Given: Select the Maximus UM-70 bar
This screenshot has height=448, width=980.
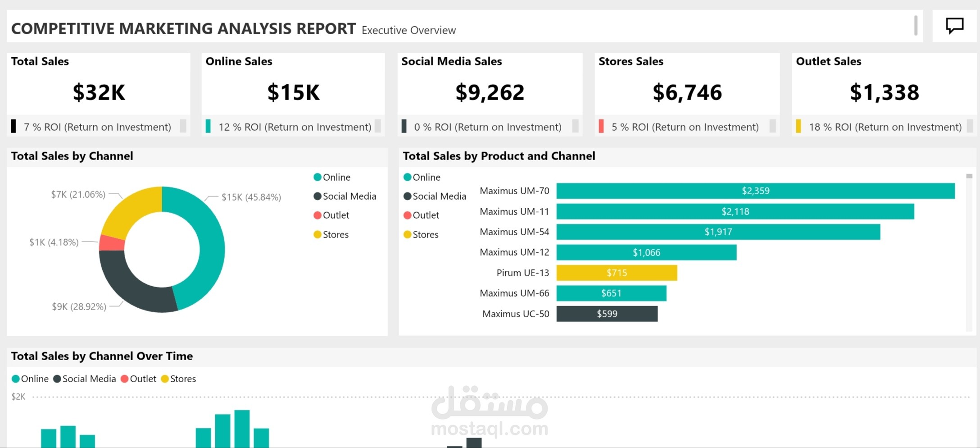Looking at the screenshot, I should tap(756, 191).
